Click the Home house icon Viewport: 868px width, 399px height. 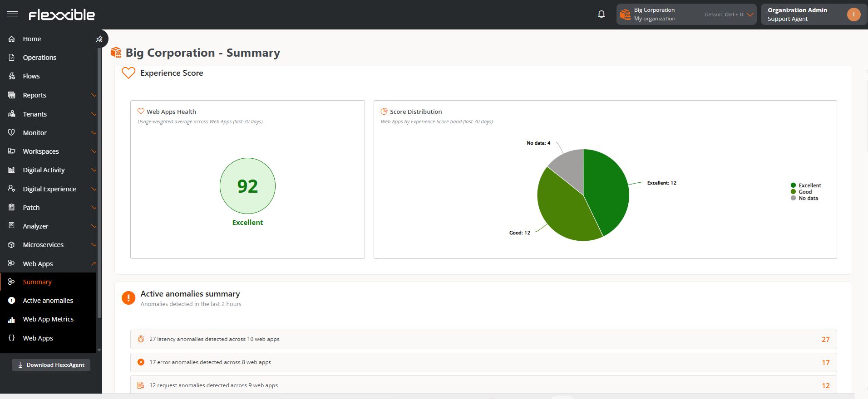(x=12, y=39)
